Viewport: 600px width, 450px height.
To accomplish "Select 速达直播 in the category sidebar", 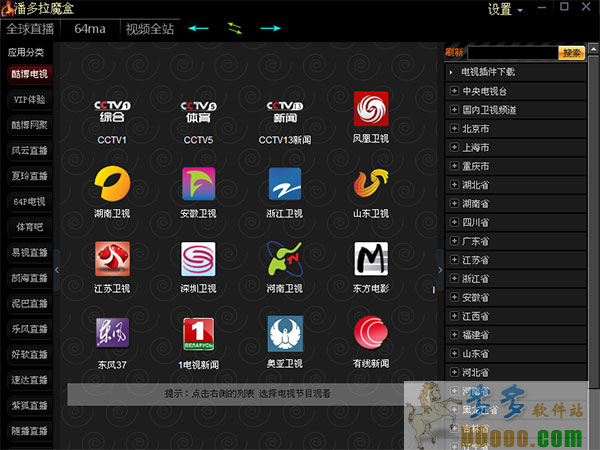I will point(29,380).
